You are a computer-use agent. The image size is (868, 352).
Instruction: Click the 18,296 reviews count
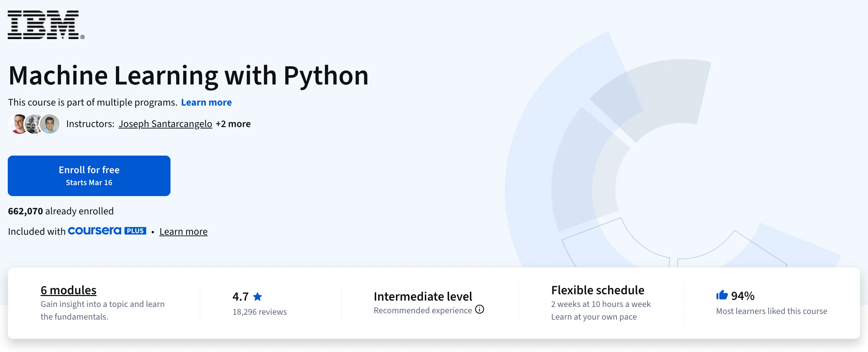tap(260, 312)
